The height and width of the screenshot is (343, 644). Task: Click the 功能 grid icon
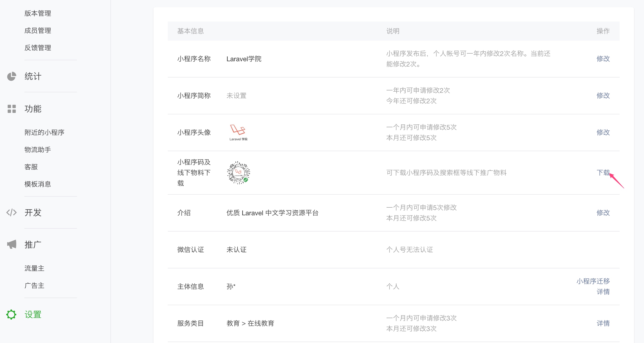coord(11,109)
